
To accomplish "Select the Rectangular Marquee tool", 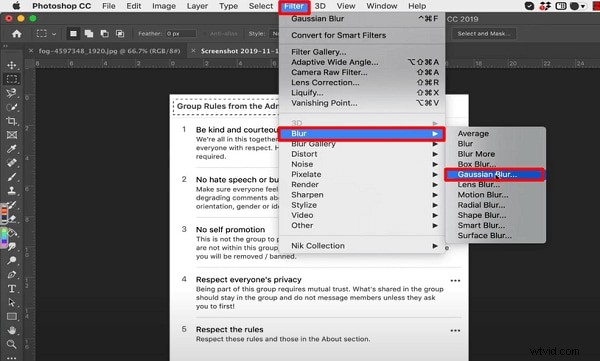I will [12, 79].
